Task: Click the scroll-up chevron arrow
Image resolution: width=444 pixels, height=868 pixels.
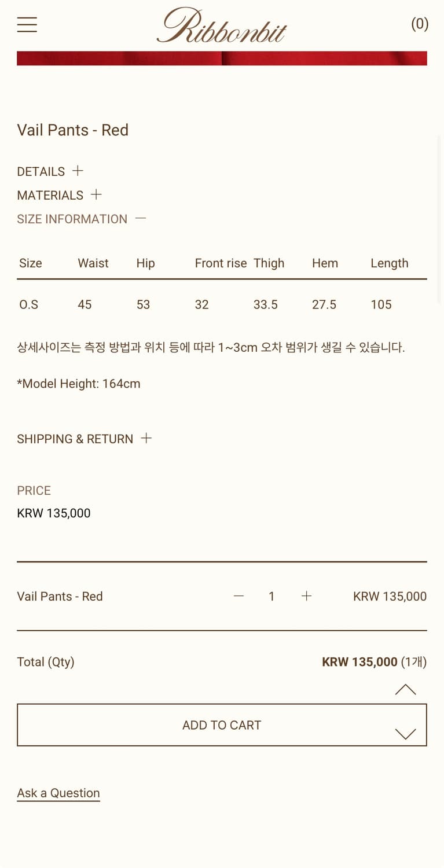Action: tap(405, 689)
